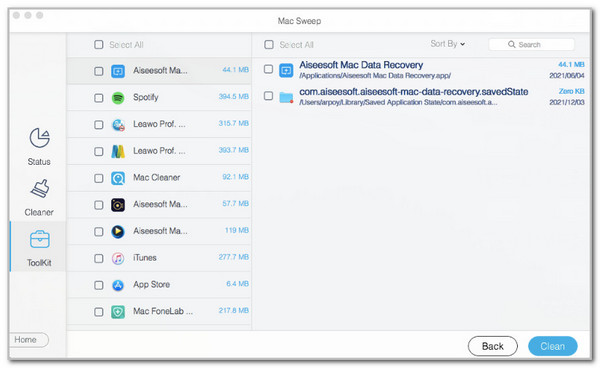Click the iTunes app icon
The image size is (600, 368).
pos(118,258)
